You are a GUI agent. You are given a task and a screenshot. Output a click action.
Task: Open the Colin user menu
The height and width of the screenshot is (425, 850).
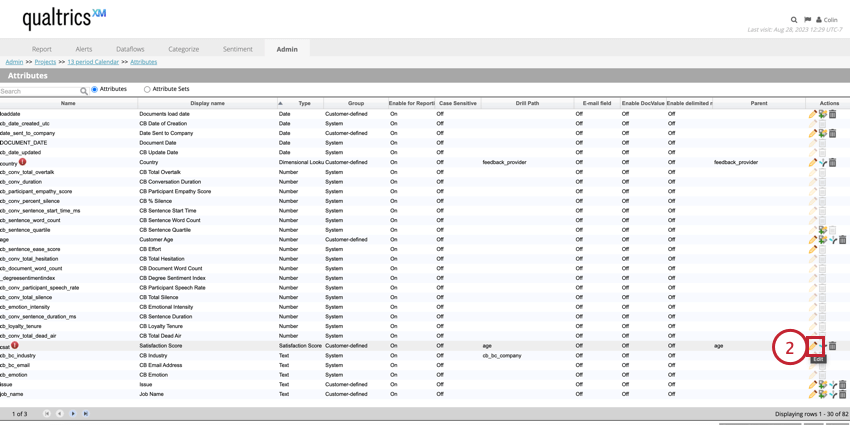(827, 19)
